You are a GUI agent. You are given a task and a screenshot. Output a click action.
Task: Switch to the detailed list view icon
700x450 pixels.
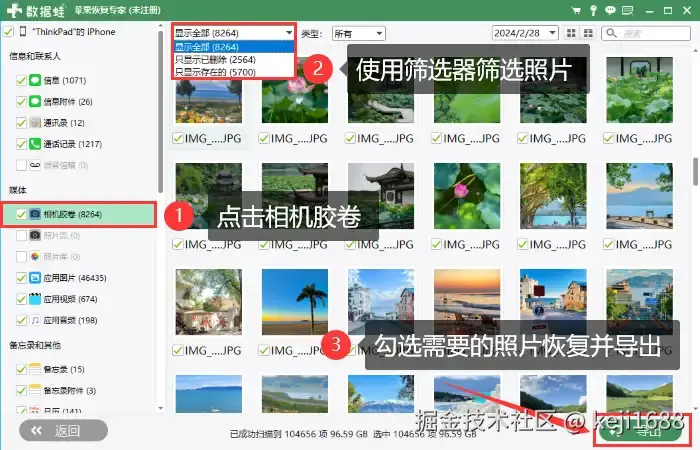[588, 33]
